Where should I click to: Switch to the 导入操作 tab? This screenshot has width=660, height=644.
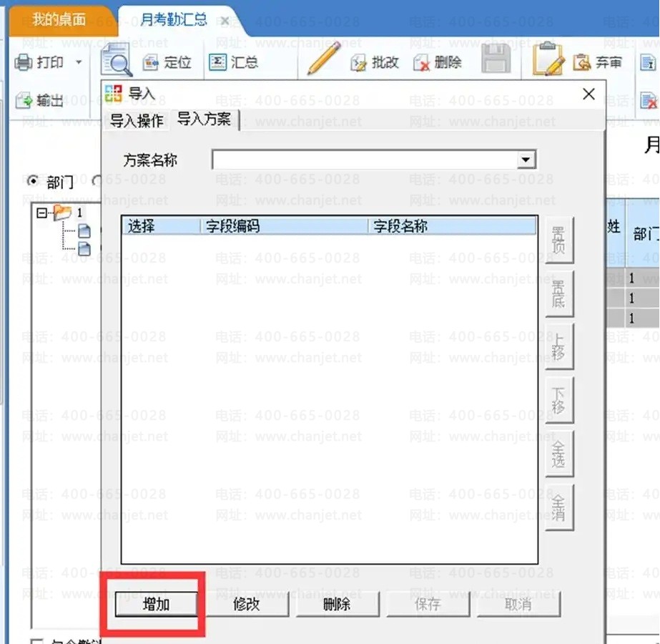click(x=137, y=120)
